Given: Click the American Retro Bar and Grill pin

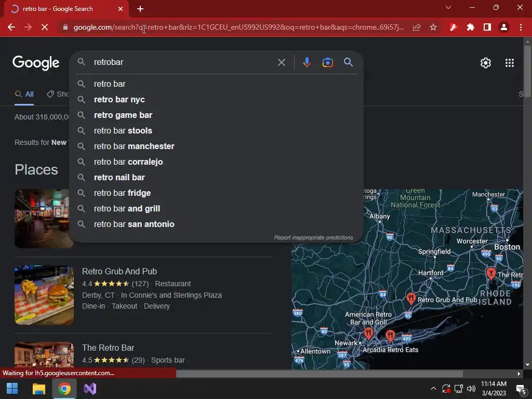Looking at the screenshot, I should 368,334.
